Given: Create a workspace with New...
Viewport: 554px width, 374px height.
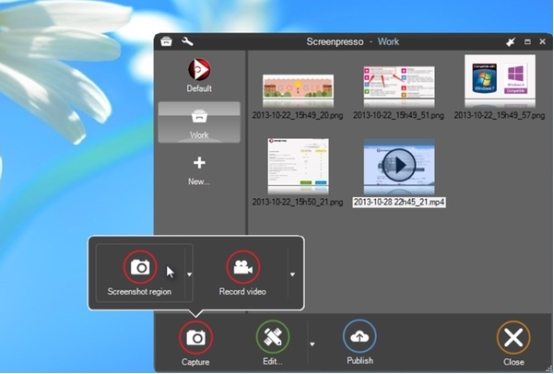Looking at the screenshot, I should tap(199, 171).
